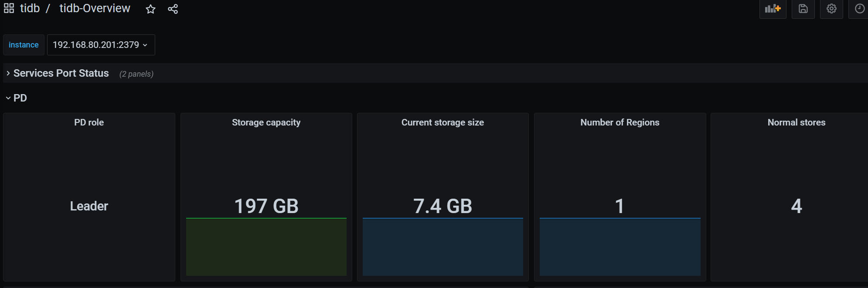Share the dashboard via share icon
The image size is (868, 288).
173,9
